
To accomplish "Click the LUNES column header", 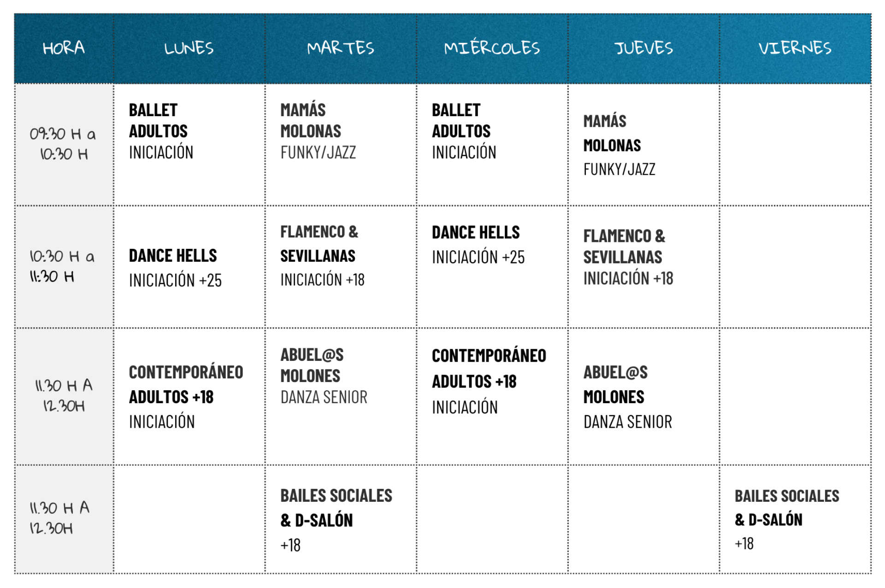I will point(189,48).
